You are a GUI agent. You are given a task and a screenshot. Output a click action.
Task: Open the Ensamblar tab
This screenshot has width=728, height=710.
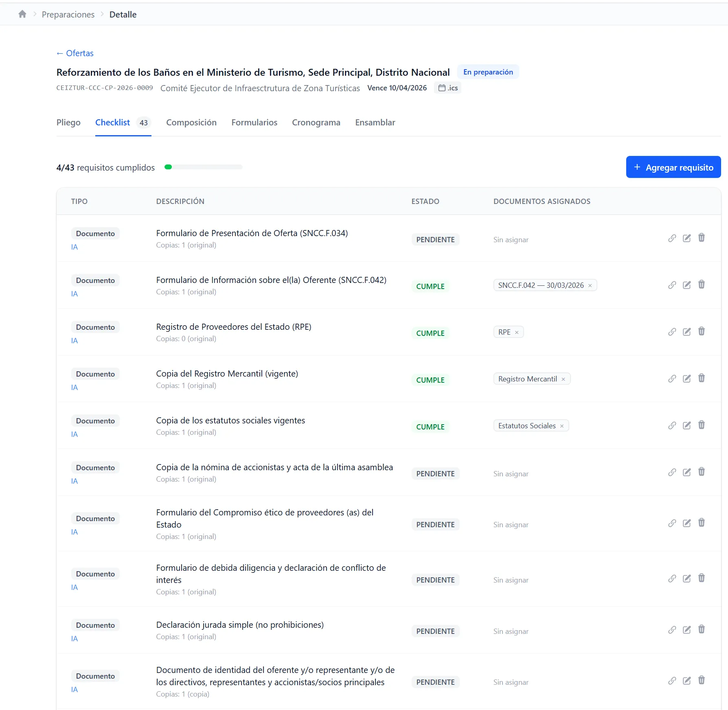(375, 123)
